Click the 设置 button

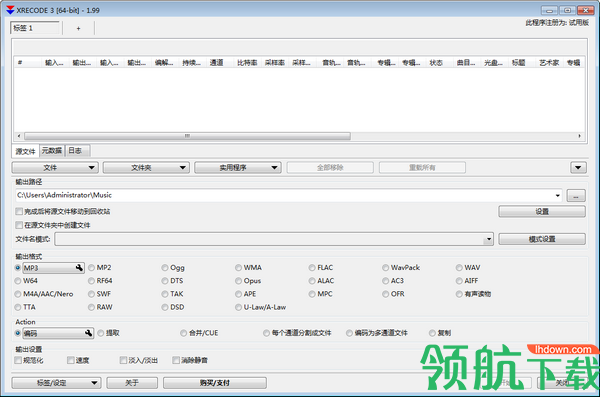tap(542, 211)
